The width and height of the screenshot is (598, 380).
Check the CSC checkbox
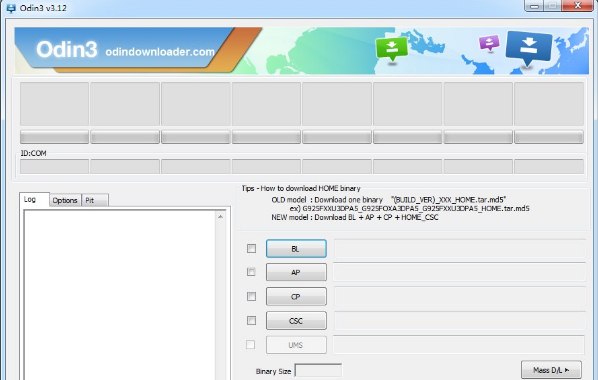[251, 320]
